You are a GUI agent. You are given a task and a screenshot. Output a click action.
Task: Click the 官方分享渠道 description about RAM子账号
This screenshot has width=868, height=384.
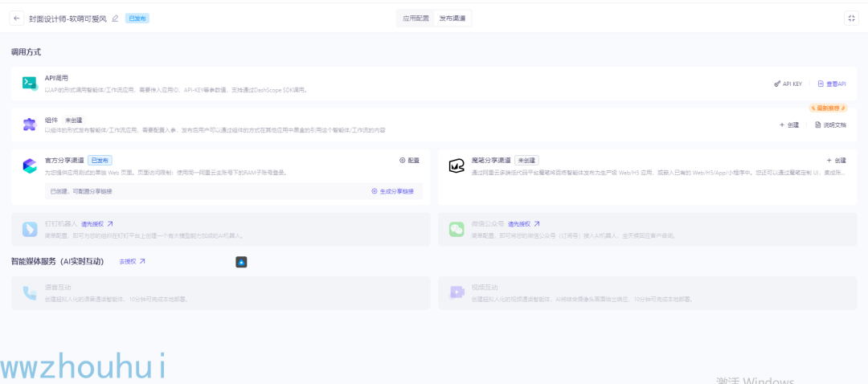166,173
